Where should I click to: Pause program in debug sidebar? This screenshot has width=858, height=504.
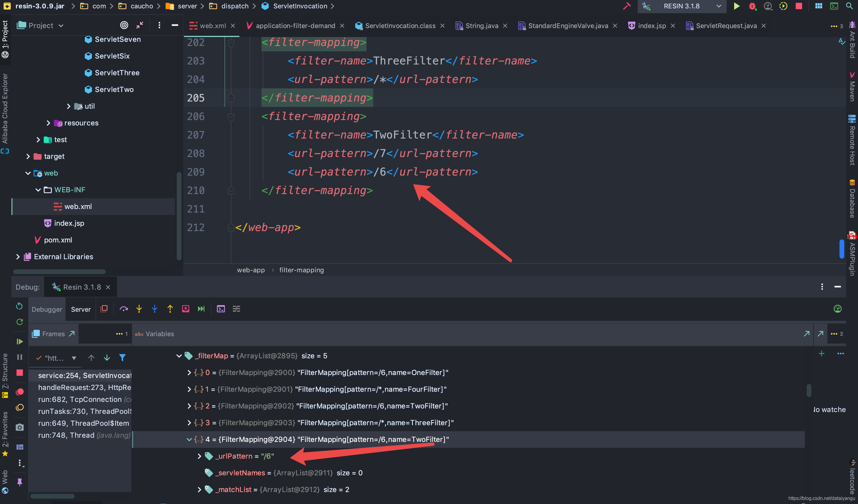click(19, 357)
